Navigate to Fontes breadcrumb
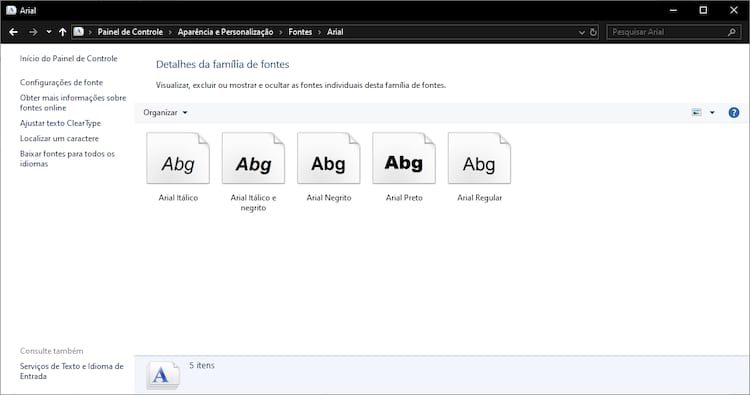 point(300,32)
